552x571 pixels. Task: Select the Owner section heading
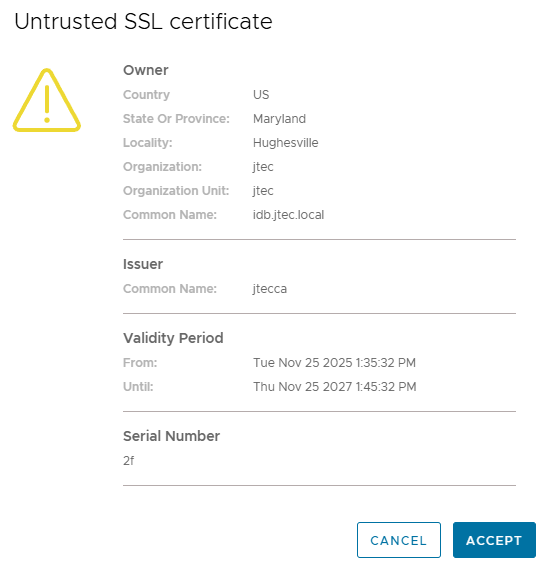point(146,70)
